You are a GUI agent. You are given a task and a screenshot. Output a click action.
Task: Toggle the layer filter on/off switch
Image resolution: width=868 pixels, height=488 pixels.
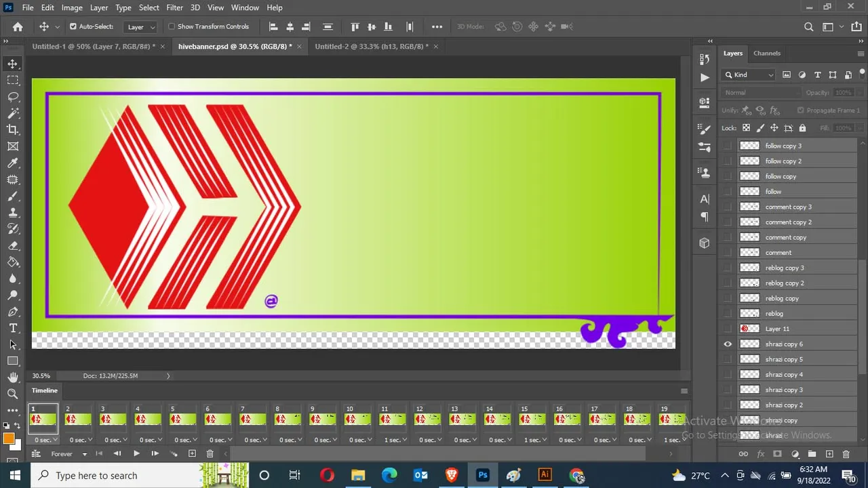point(863,73)
